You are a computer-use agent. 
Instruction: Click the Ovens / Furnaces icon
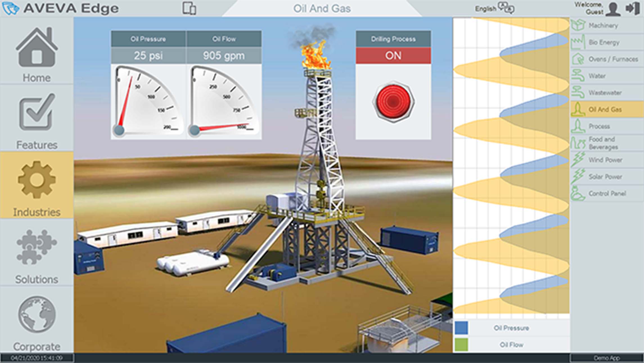(578, 59)
